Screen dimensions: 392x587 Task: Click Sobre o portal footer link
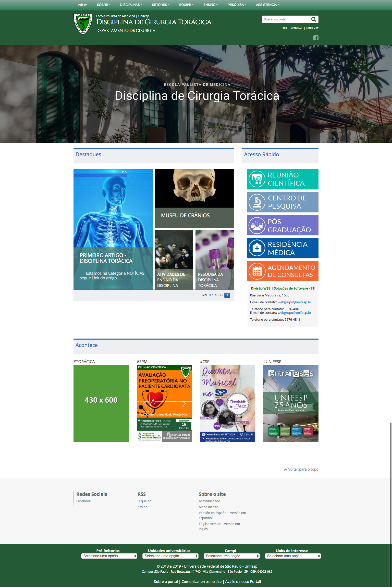tap(166, 582)
